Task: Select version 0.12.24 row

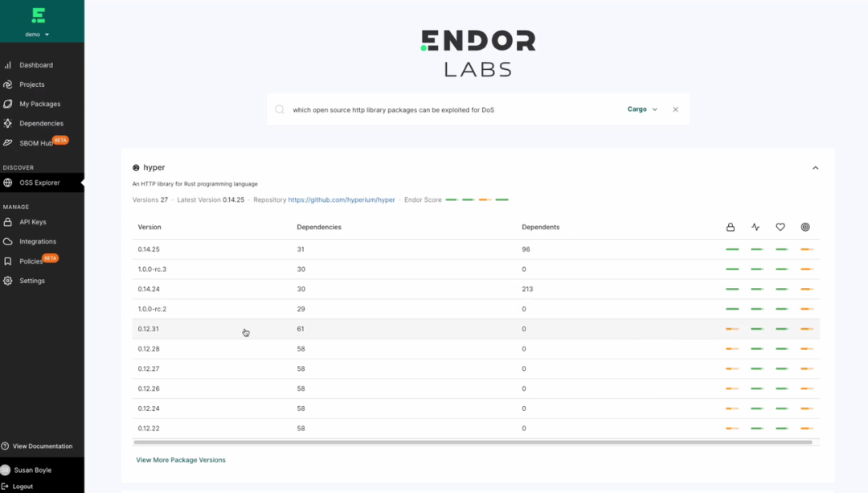Action: [476, 409]
